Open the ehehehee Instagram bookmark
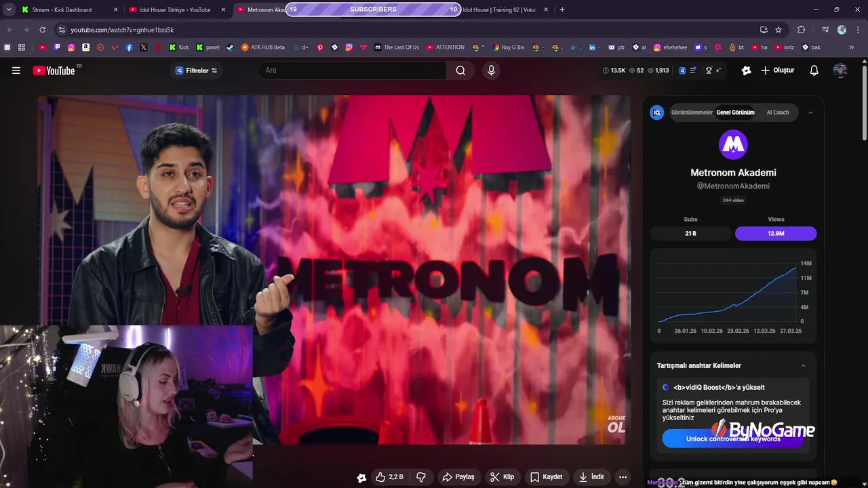Screen dimensions: 868x488 pos(669,47)
